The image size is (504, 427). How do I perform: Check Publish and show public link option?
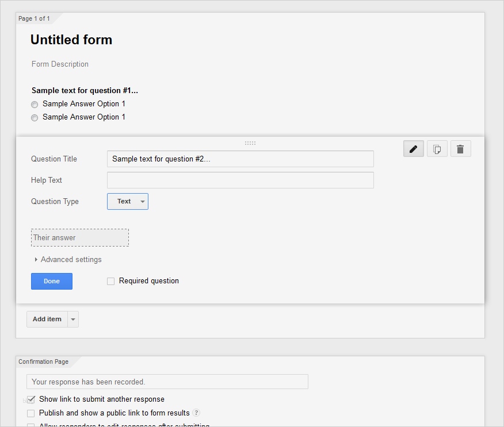pyautogui.click(x=31, y=413)
